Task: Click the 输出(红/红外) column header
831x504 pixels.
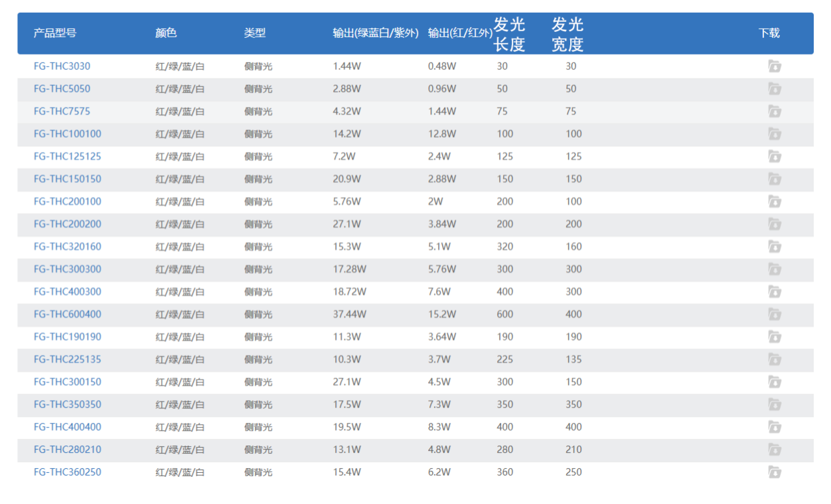Action: point(460,33)
